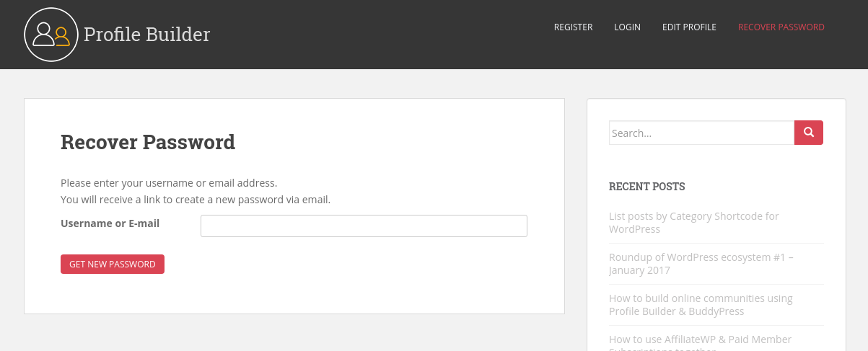Click the white user silhouette in the logo
868x351 pixels.
pos(43,34)
